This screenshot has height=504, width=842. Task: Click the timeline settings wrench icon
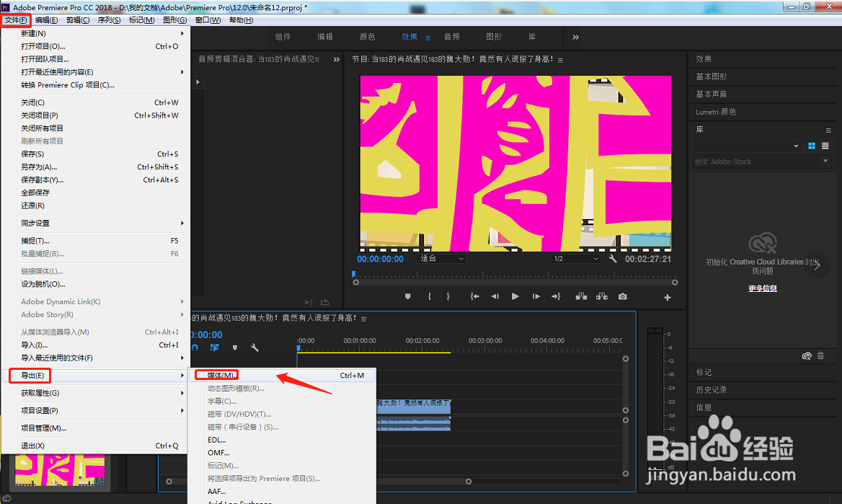pos(254,348)
